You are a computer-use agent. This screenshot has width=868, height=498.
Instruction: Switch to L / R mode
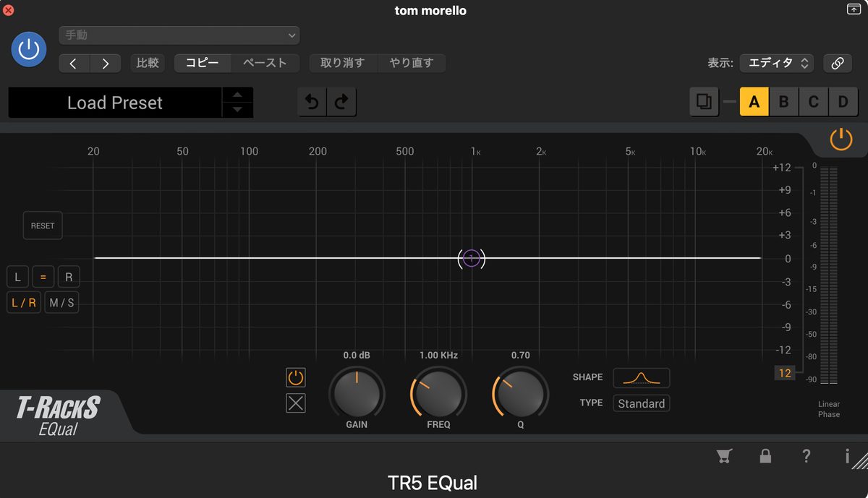(24, 303)
